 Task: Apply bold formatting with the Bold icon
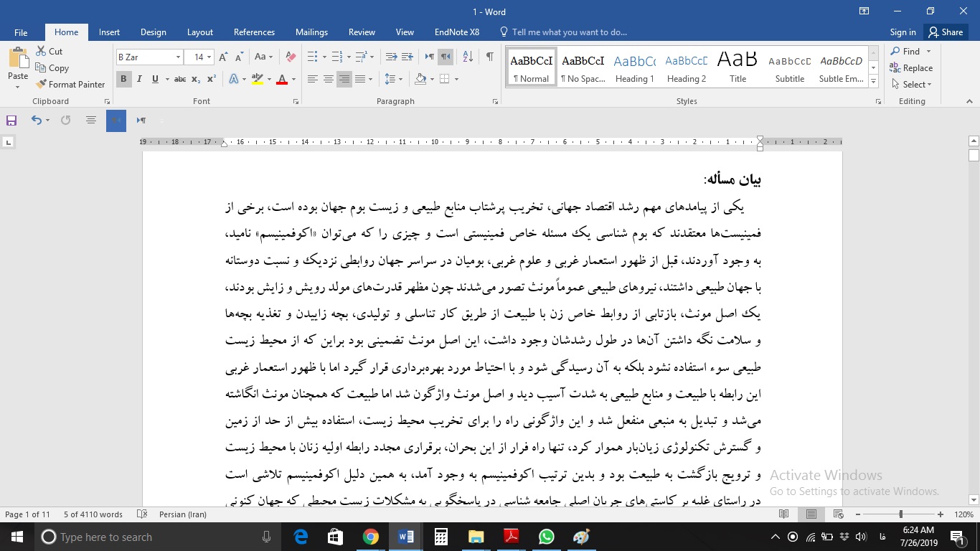[x=123, y=79]
